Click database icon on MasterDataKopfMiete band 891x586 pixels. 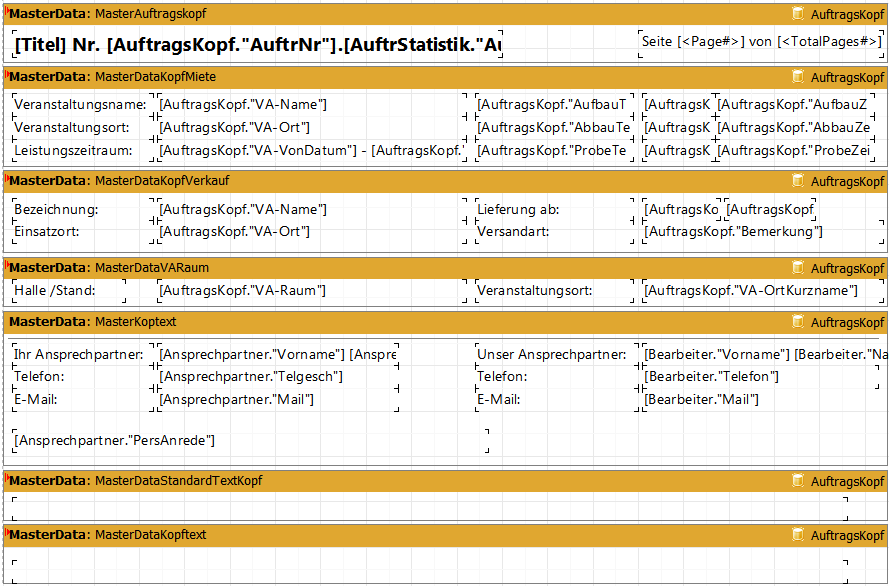pos(798,77)
